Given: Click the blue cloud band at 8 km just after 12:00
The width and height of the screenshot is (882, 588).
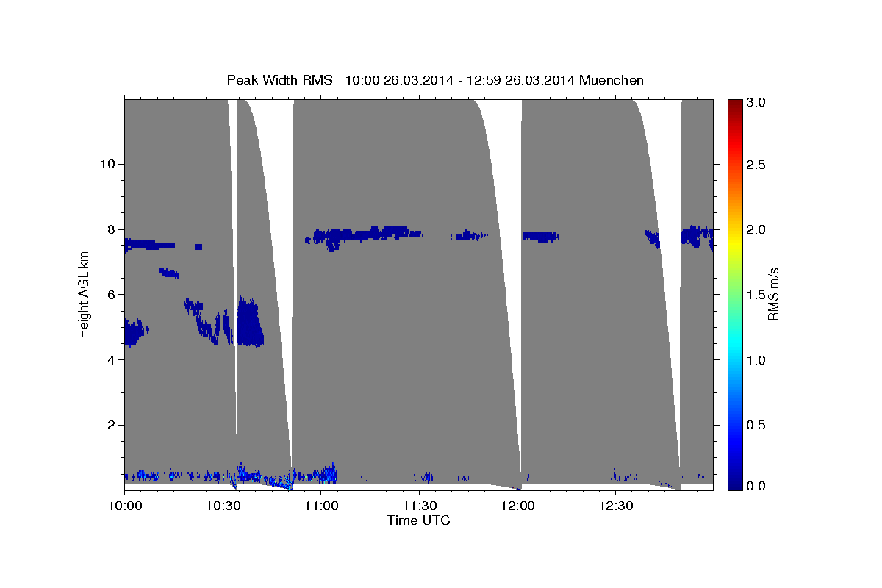Looking at the screenshot, I should 540,237.
